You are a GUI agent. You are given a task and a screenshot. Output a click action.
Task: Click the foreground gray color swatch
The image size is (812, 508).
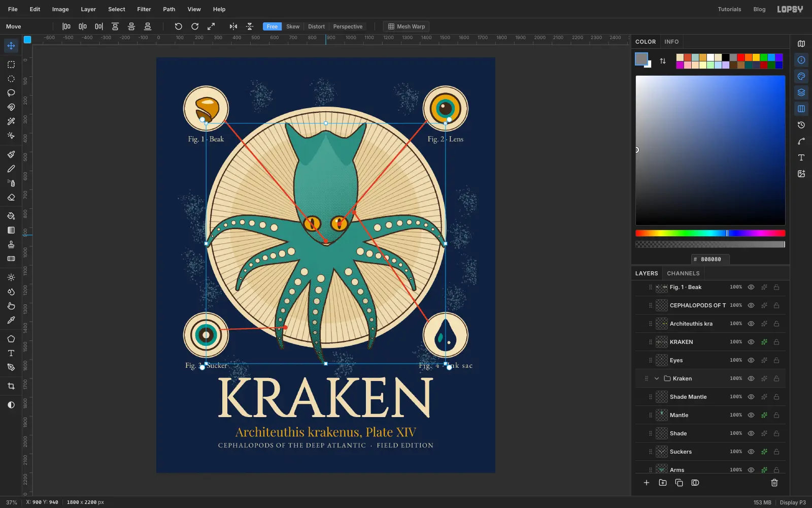641,59
